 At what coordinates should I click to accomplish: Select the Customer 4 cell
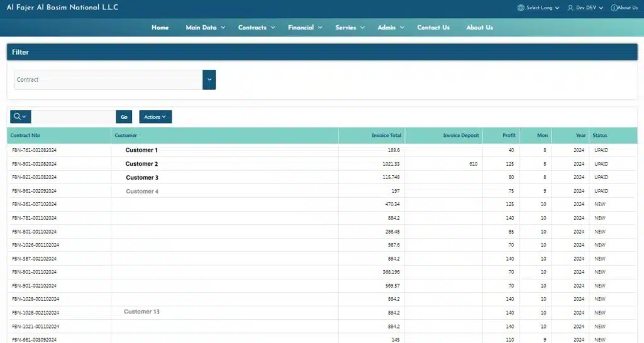(x=142, y=191)
